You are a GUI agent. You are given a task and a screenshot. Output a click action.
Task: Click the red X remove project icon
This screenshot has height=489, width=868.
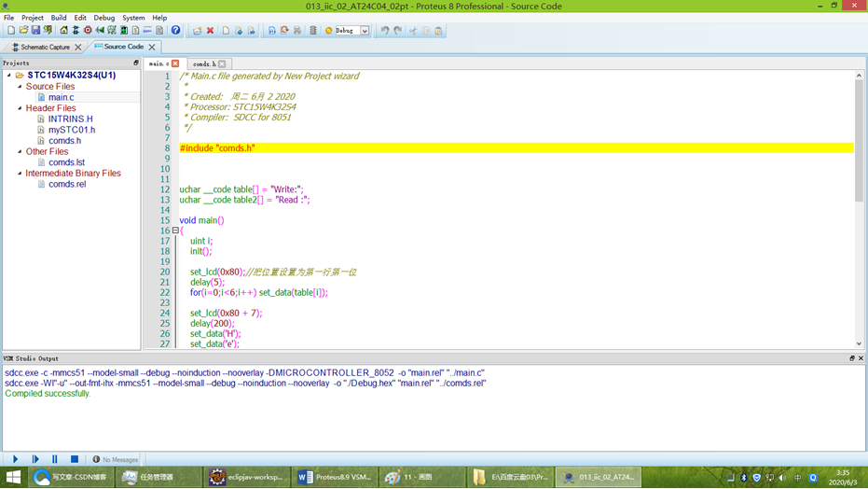(211, 31)
